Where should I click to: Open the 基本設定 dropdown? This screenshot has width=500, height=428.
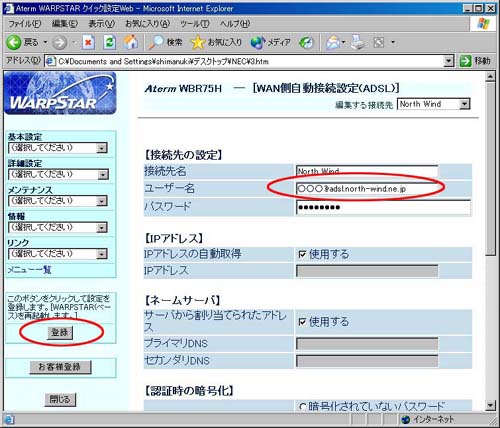point(58,148)
